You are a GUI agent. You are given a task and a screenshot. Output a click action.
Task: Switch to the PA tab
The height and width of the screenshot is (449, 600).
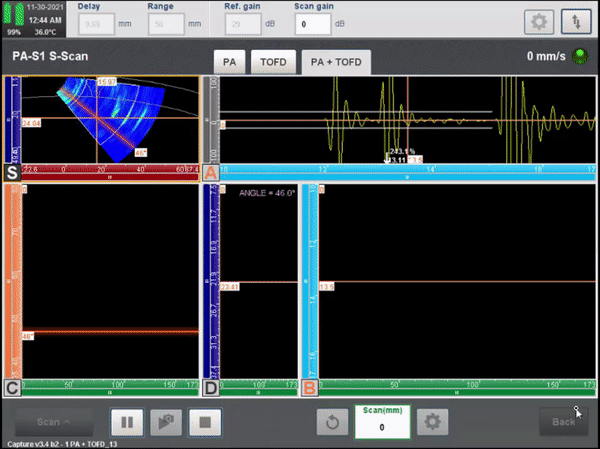click(x=229, y=62)
